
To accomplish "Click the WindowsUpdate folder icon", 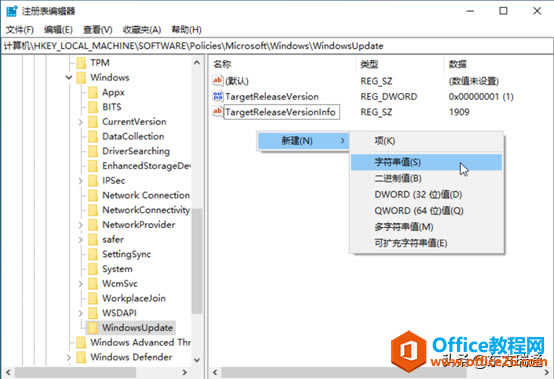I will tap(93, 328).
